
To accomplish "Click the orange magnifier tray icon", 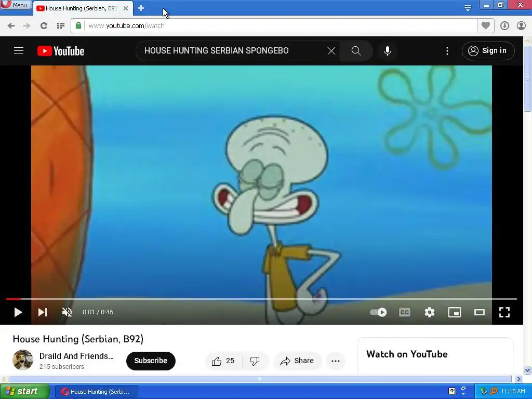I will (x=494, y=391).
